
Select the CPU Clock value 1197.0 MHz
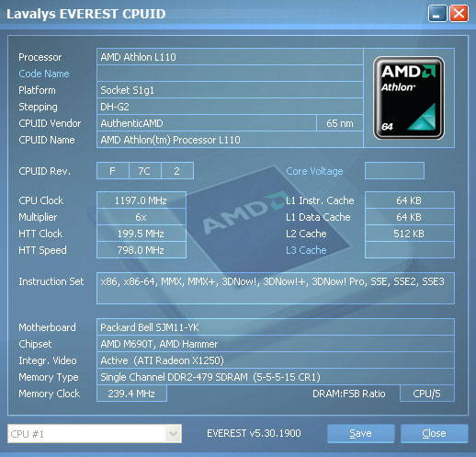point(142,200)
